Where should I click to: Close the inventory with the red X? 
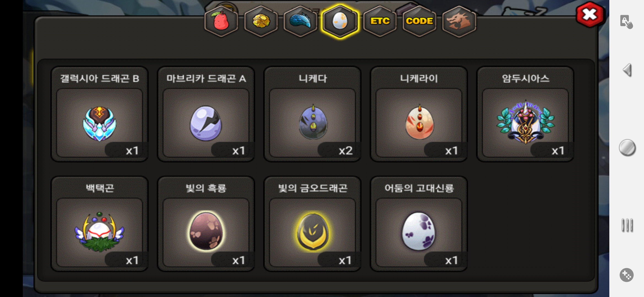pyautogui.click(x=590, y=15)
